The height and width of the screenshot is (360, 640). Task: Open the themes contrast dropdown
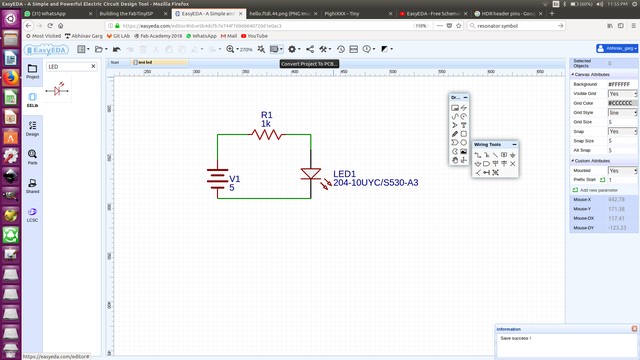pyautogui.click(x=387, y=49)
